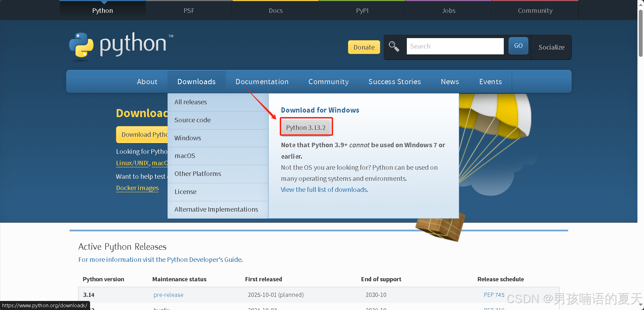
Task: Click the End of support column header
Action: (381, 280)
